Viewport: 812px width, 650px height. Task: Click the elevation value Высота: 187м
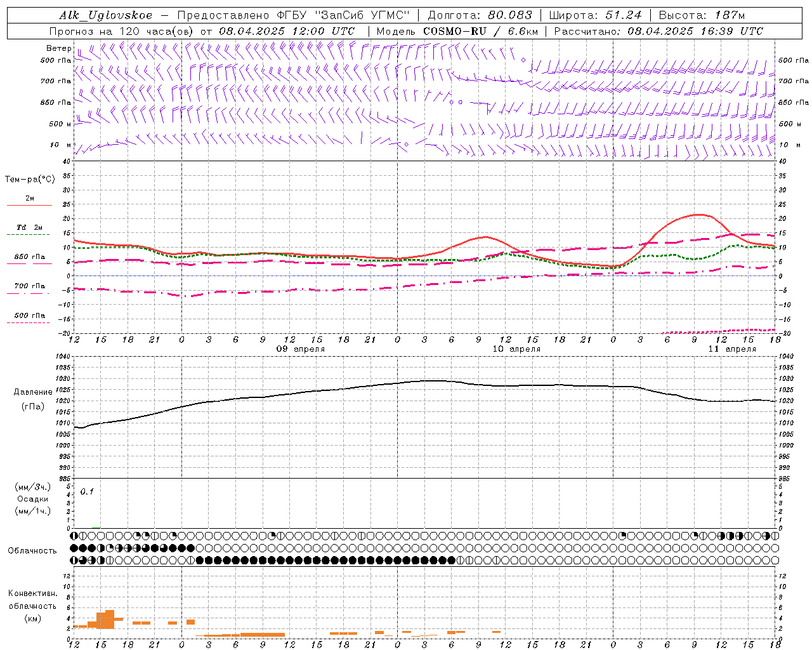click(x=702, y=16)
